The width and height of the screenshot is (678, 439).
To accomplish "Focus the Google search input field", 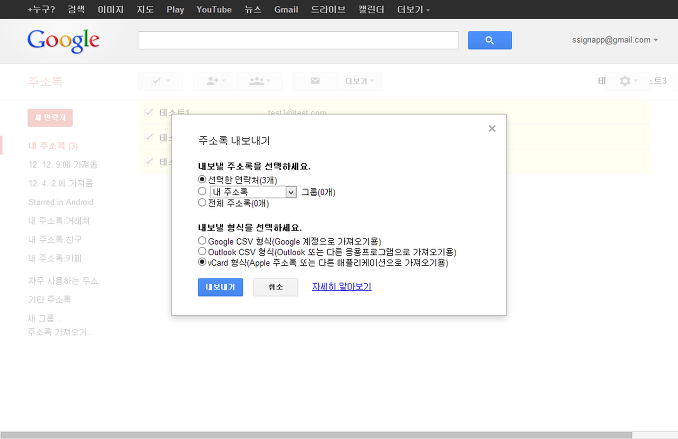I will click(298, 40).
